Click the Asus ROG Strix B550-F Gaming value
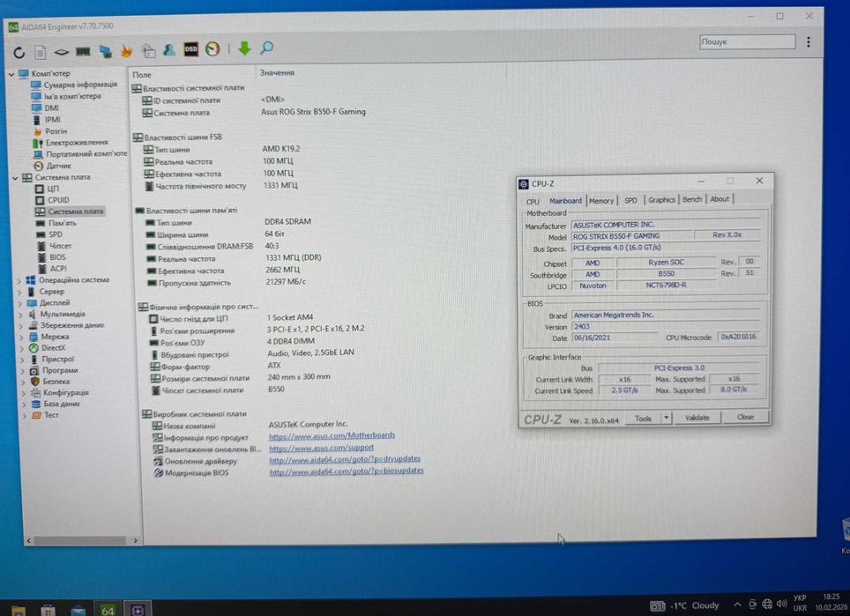The image size is (850, 616). point(313,112)
